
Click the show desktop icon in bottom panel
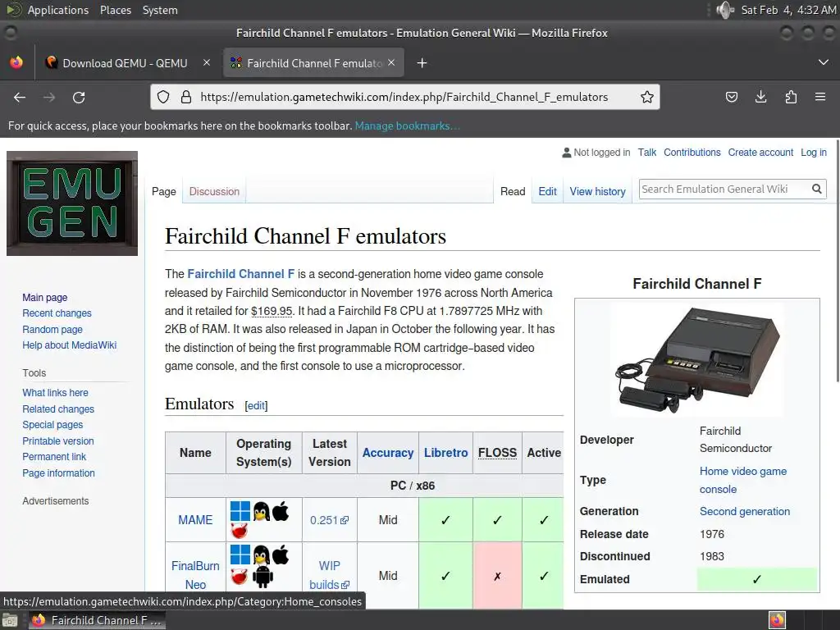click(10, 620)
